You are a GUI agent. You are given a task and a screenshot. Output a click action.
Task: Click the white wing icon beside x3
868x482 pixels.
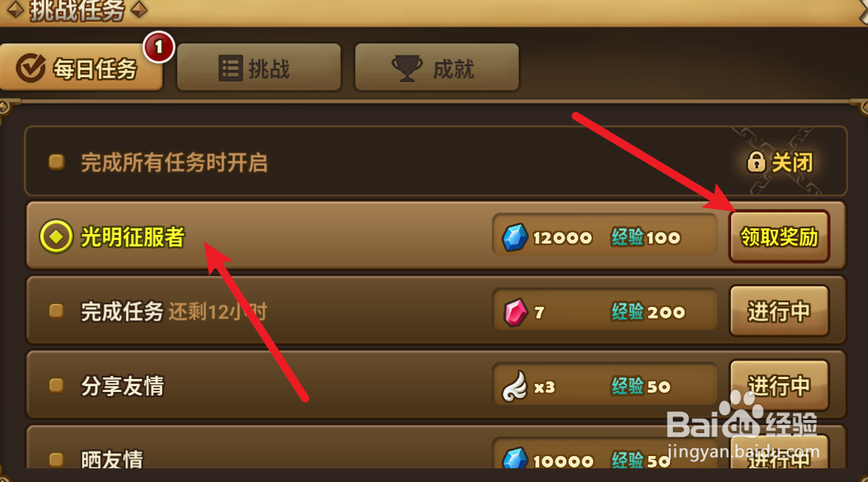(515, 387)
